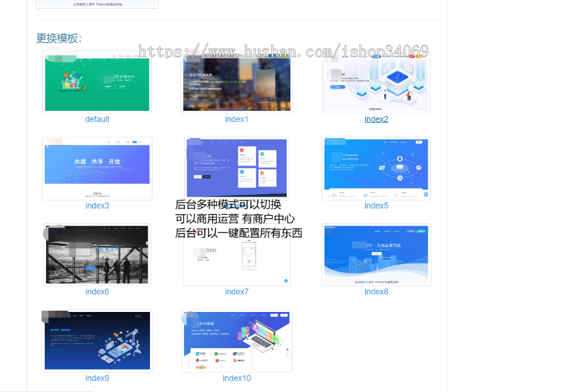Click the blue index3 preview showing 共建 共享 开放
The height and width of the screenshot is (392, 567).
point(97,168)
